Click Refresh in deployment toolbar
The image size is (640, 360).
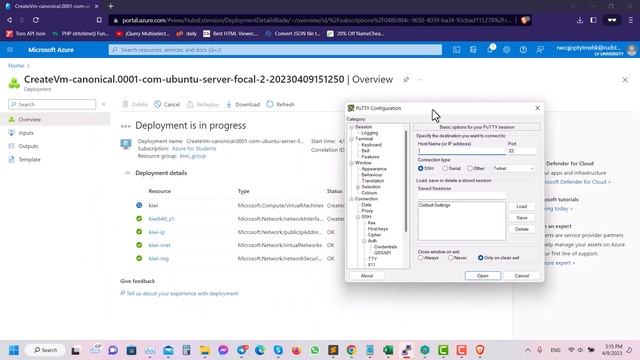point(280,104)
